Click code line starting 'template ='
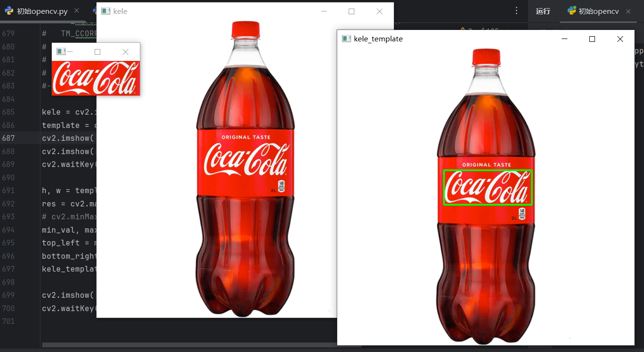The height and width of the screenshot is (352, 644). pyautogui.click(x=69, y=125)
